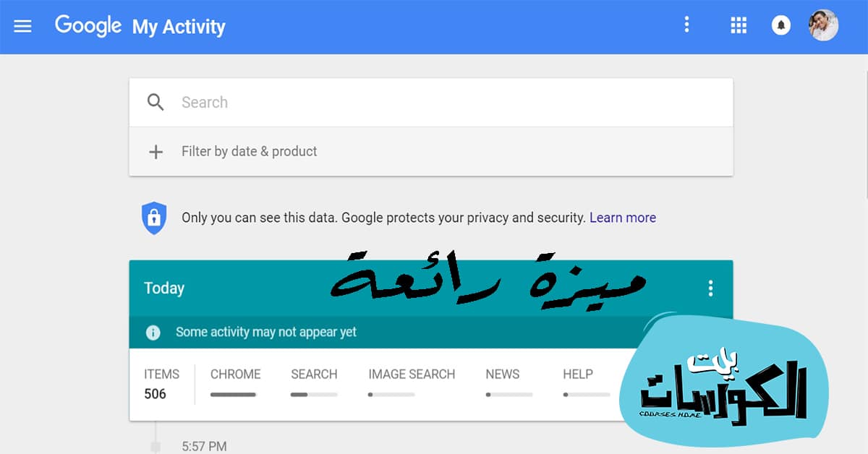868x454 pixels.
Task: Follow the Learn more link
Action: pyautogui.click(x=623, y=218)
